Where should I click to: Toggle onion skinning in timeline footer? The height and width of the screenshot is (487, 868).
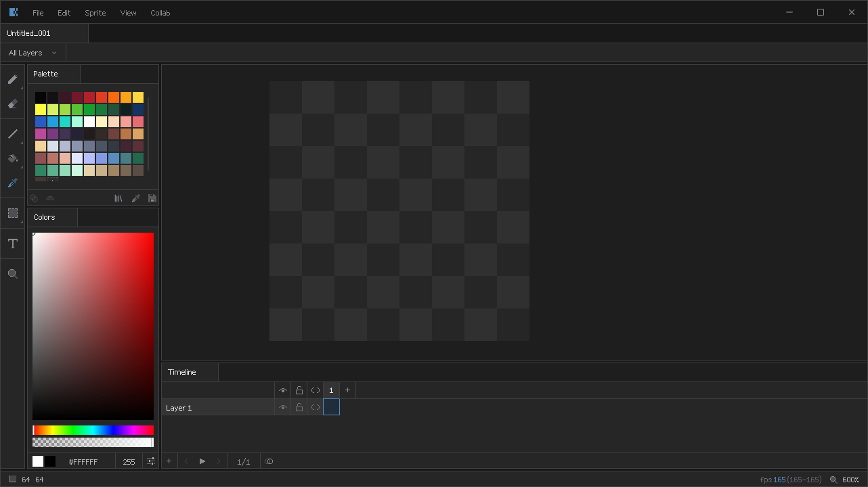(269, 461)
